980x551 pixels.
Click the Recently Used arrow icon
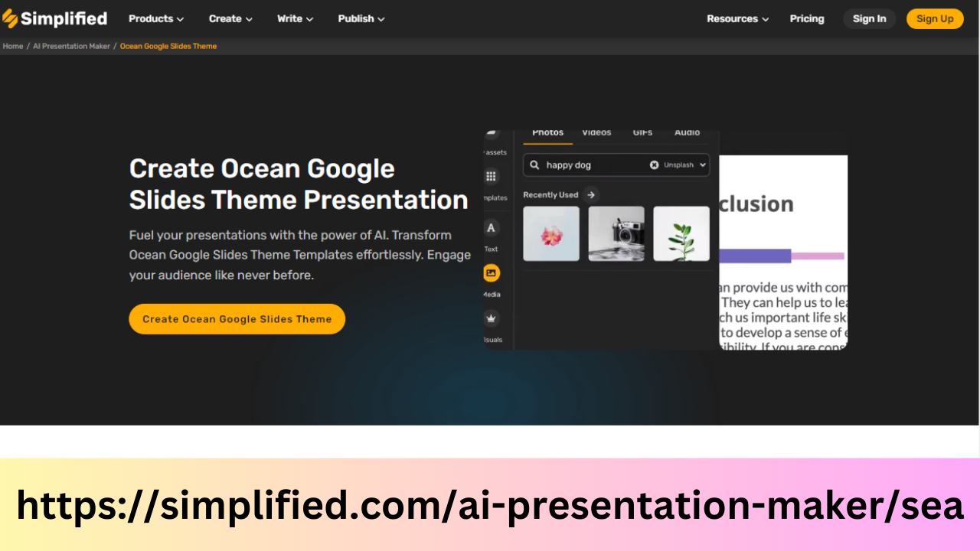click(x=590, y=194)
